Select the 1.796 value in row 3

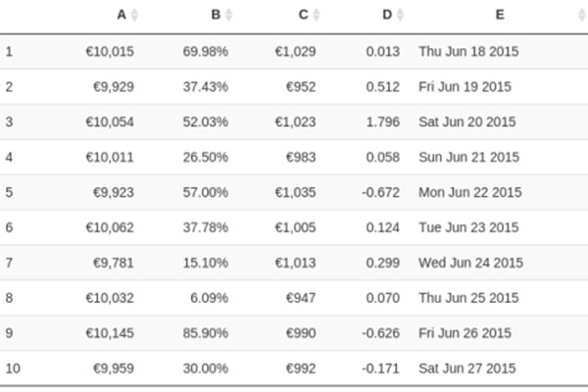(383, 122)
